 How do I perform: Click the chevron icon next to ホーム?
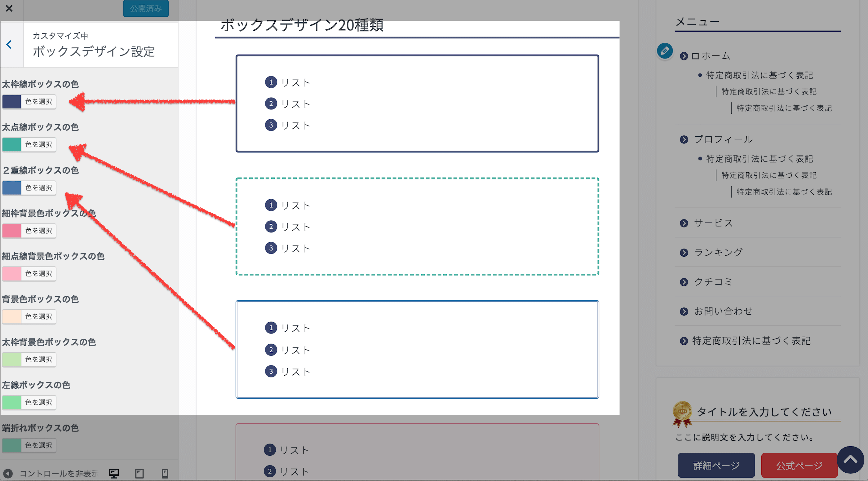(684, 56)
